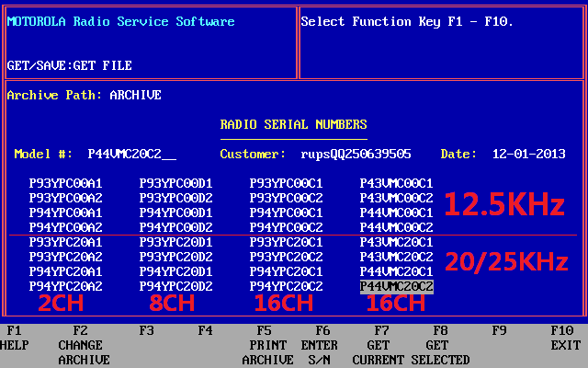Screen dimensions: 588x368
Task: Select serial number P94YPC20A2
Action: tap(65, 286)
